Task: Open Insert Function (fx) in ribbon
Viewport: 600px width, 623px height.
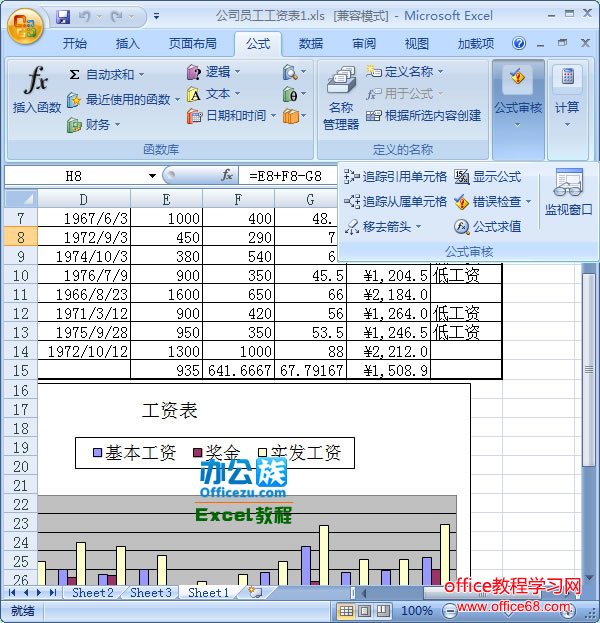Action: tap(37, 91)
